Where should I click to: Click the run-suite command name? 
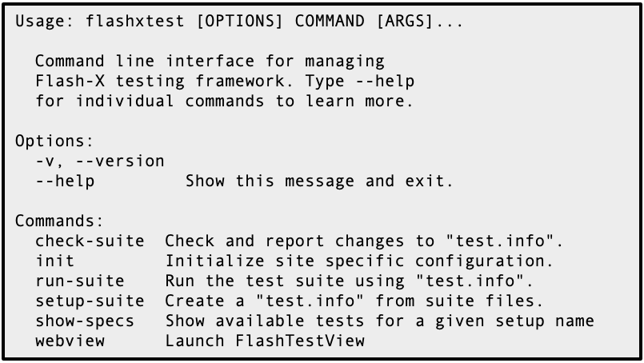80,281
